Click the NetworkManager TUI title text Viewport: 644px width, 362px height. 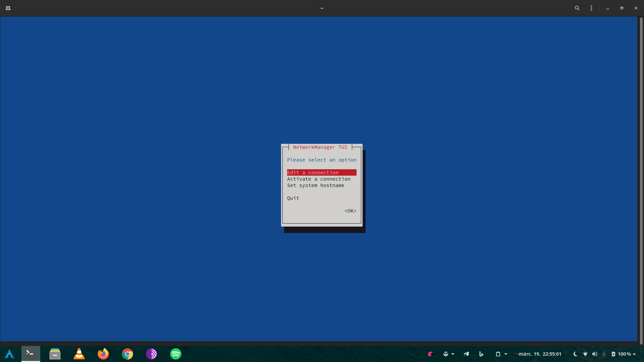pos(320,147)
